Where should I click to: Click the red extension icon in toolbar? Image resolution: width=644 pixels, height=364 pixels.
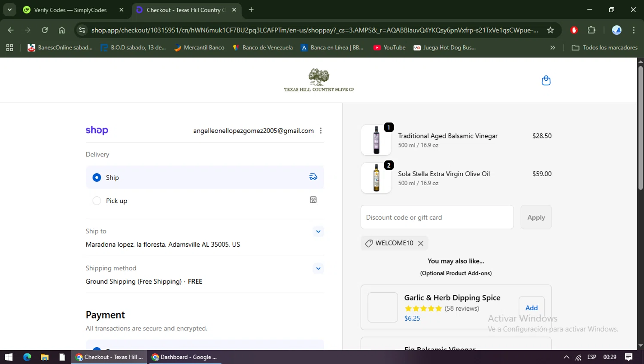click(x=574, y=30)
